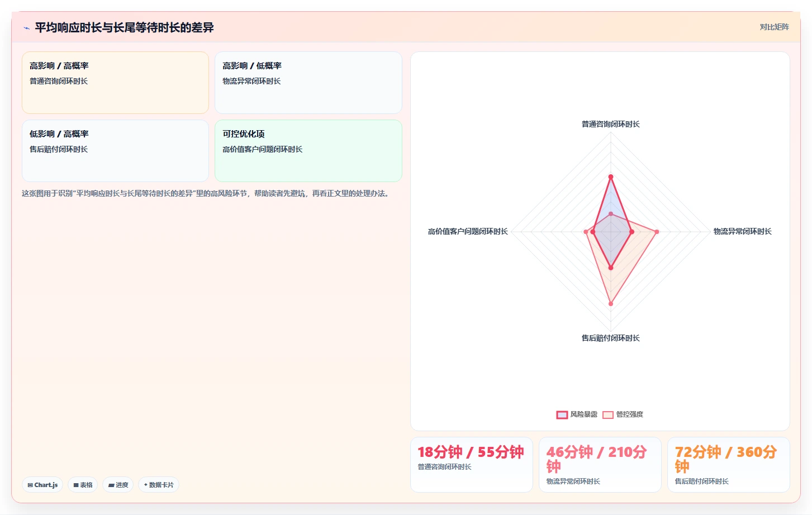Click right 管控强度 data point on radar
Viewport: 812px width, 515px height.
click(x=657, y=232)
